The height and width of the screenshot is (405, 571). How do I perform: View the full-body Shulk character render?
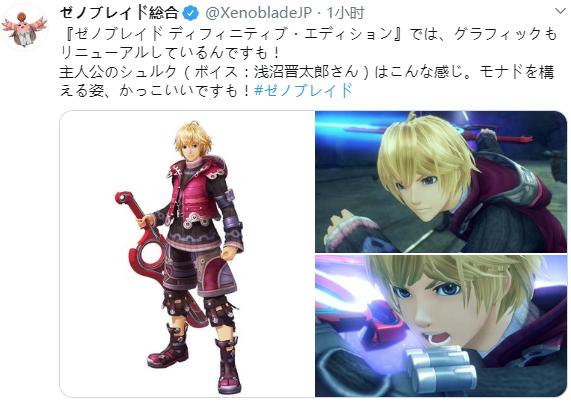[187, 254]
